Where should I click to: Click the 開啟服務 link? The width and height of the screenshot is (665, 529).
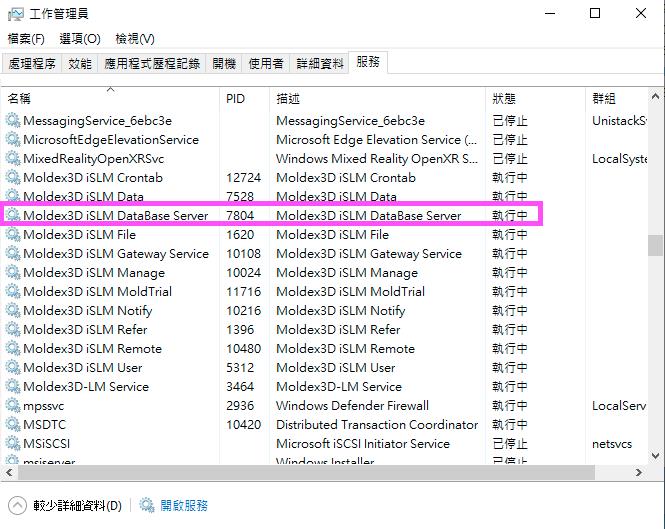[184, 506]
